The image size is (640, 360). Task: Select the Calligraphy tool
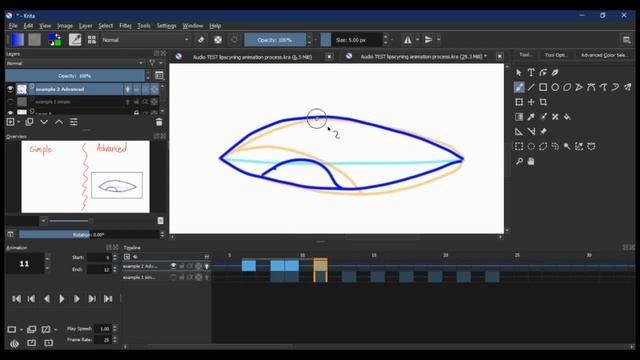point(555,73)
